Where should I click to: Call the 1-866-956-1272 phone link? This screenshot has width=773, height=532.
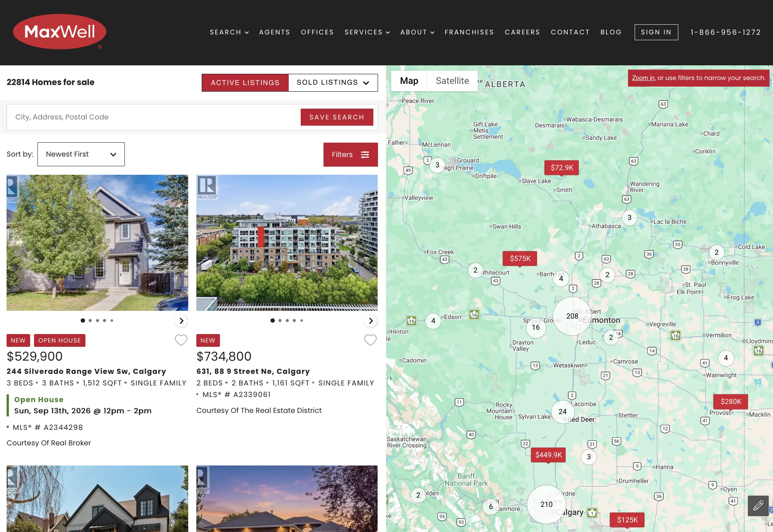coord(726,32)
